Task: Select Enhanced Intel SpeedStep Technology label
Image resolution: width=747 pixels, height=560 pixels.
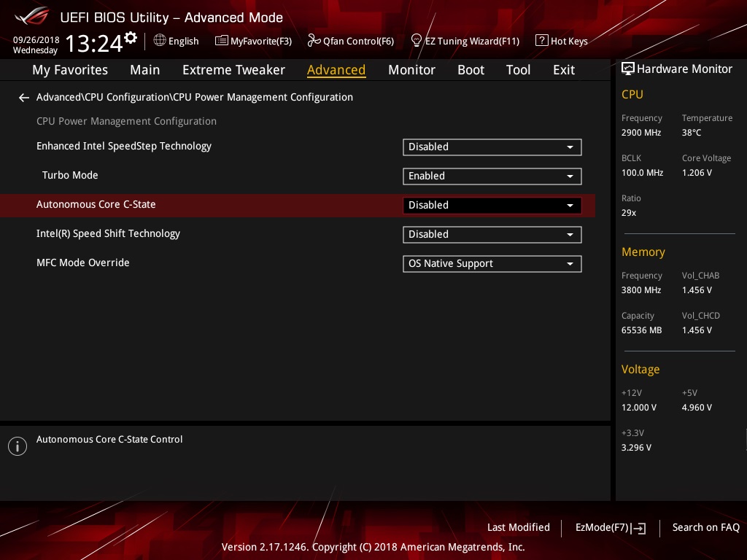Action: point(124,146)
